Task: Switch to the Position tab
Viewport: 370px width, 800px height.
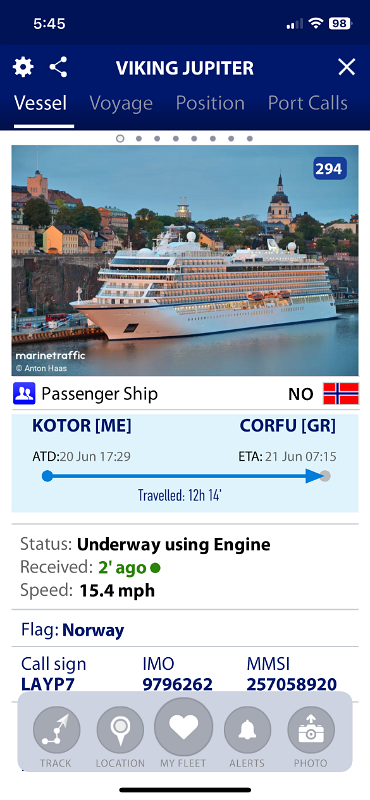Action: tap(210, 103)
